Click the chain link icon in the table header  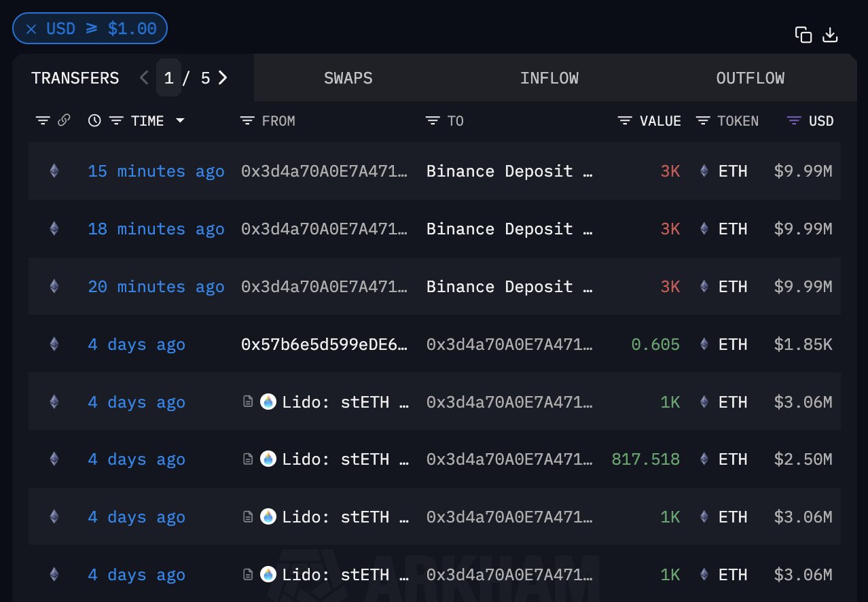coord(64,121)
